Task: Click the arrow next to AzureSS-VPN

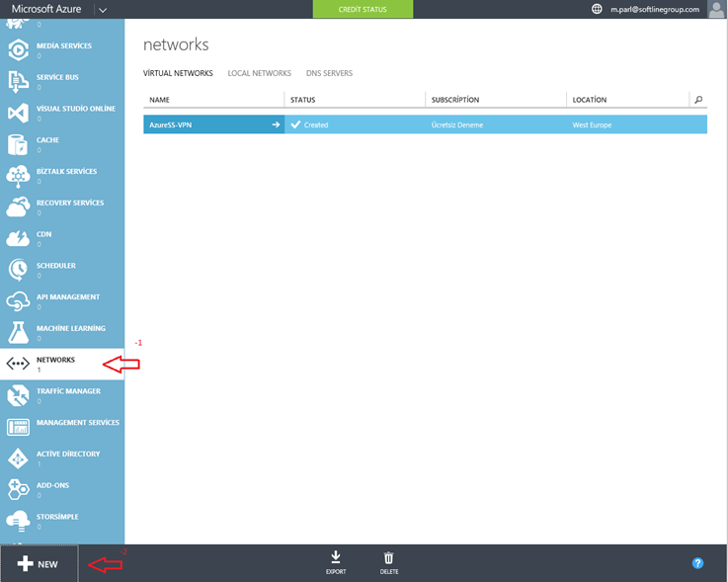Action: [276, 125]
